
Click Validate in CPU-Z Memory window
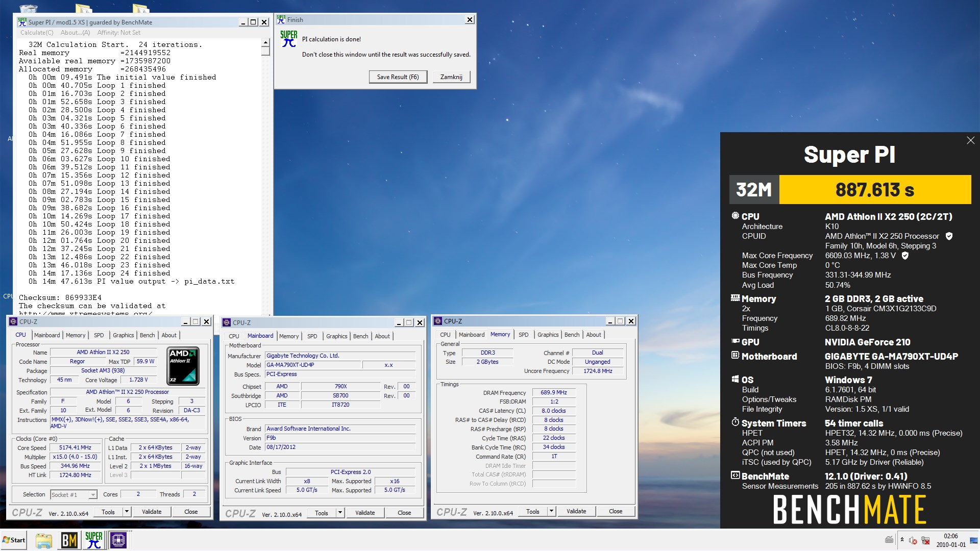point(576,511)
